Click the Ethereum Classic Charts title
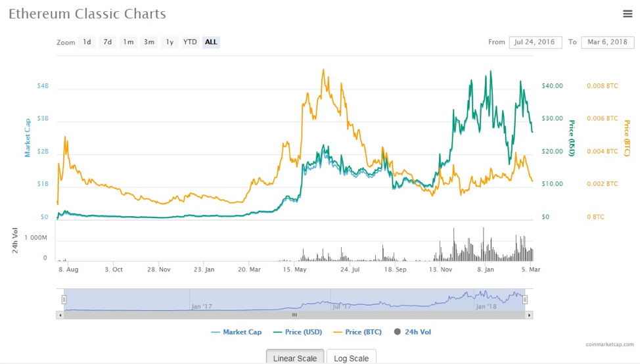 click(87, 14)
